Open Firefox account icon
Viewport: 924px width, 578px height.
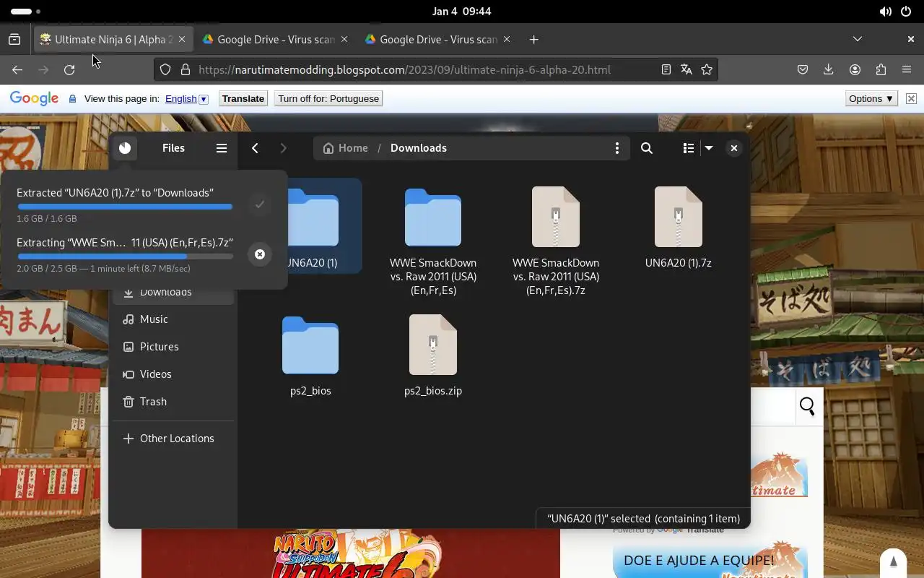click(x=855, y=69)
